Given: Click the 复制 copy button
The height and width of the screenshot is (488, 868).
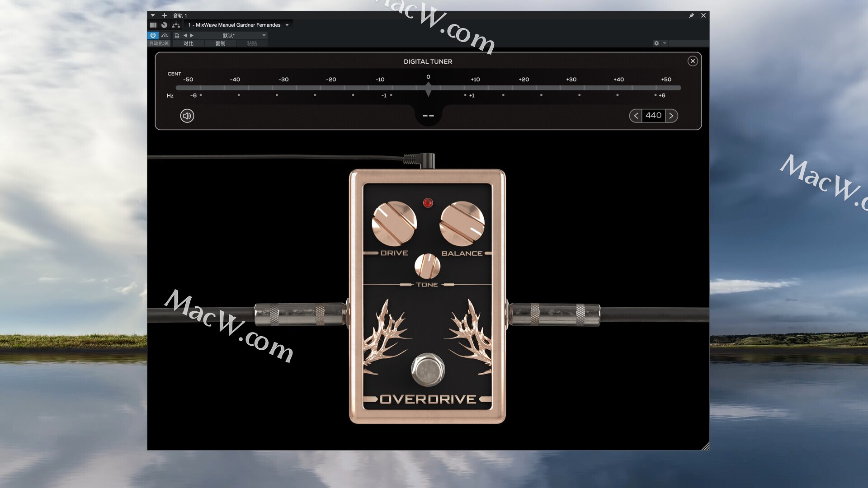Looking at the screenshot, I should 220,43.
